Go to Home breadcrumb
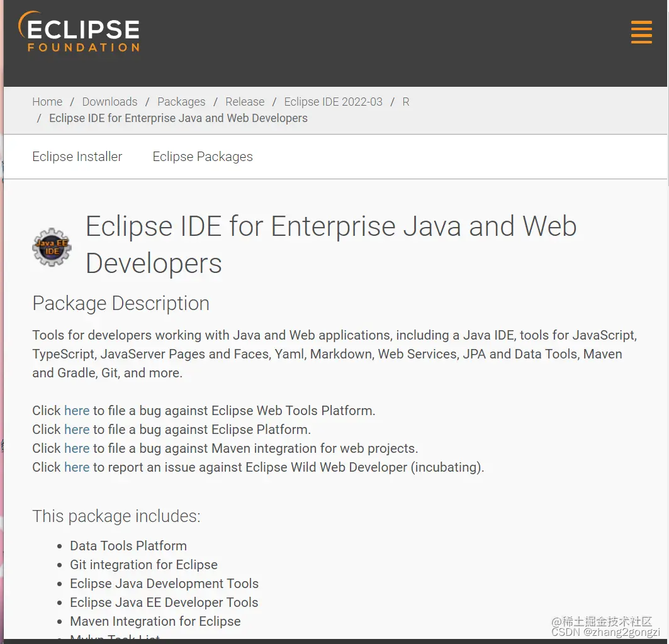This screenshot has width=669, height=644. [47, 101]
